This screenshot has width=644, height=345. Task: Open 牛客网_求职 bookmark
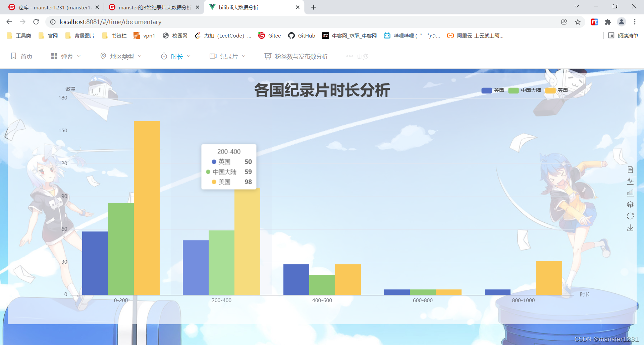(349, 36)
